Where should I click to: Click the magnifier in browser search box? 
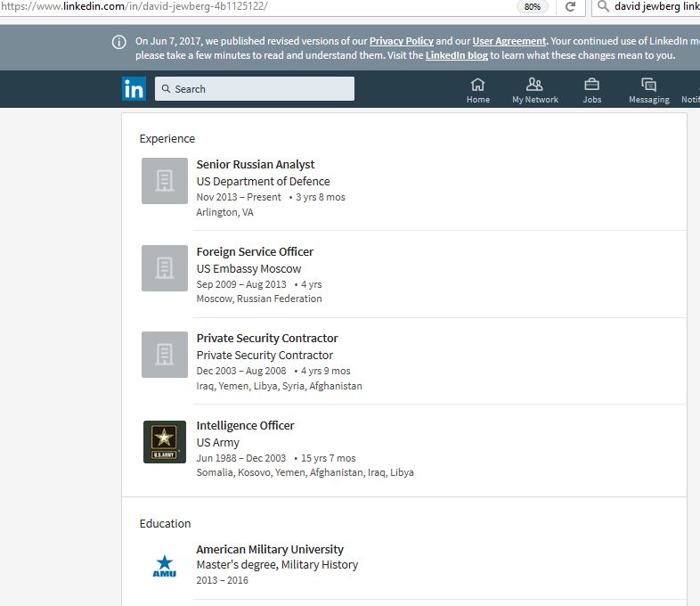603,6
